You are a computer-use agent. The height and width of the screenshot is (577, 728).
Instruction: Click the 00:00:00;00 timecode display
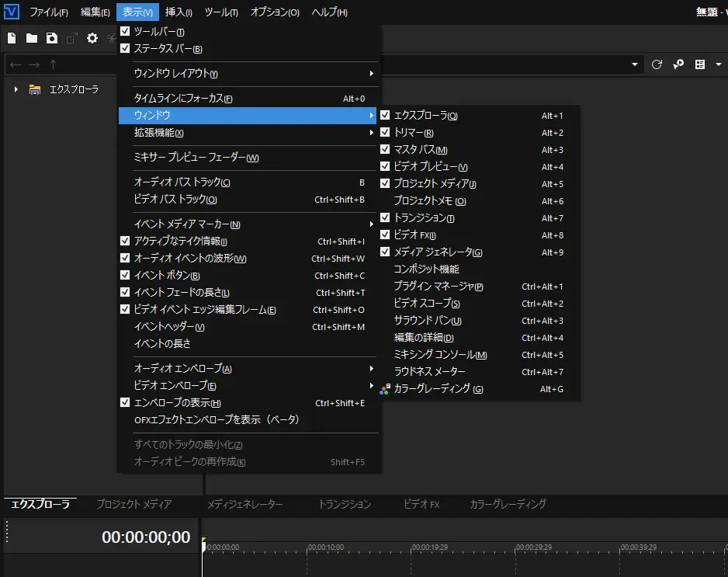pos(146,537)
